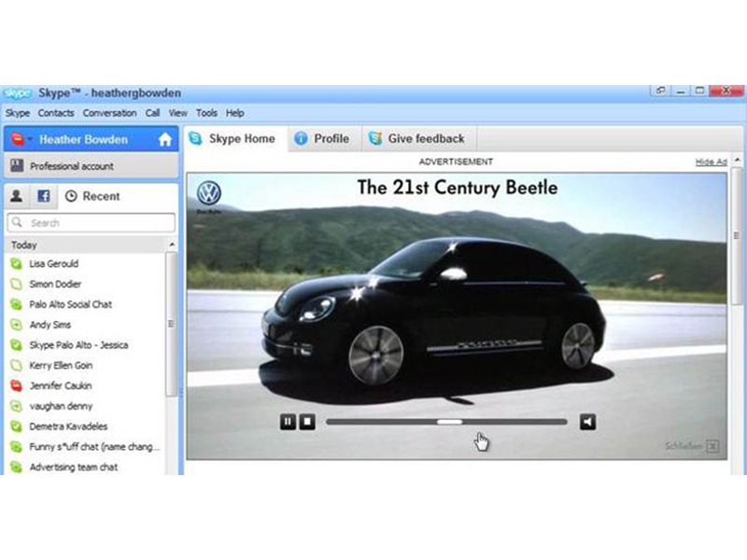
Task: Click the Skype logo in the title bar
Action: pos(17,93)
